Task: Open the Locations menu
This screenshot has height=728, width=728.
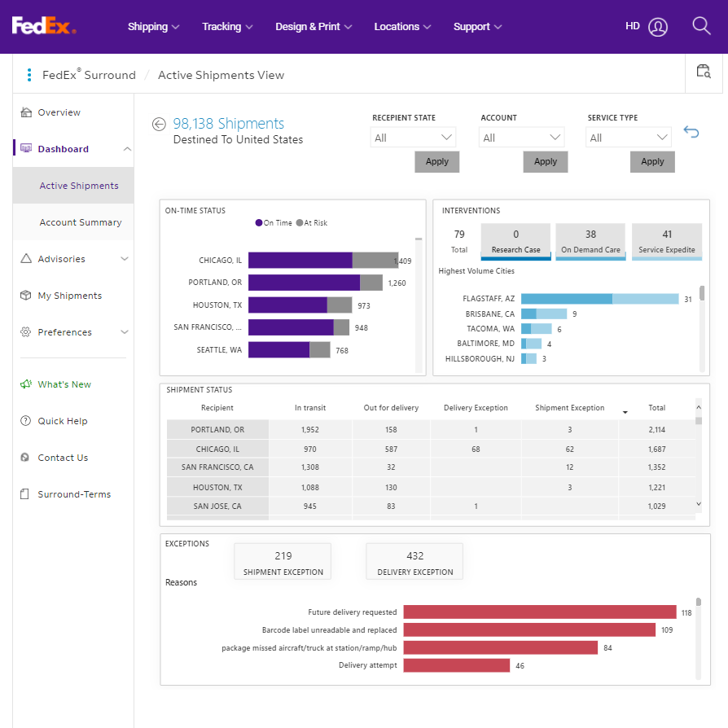Action: pos(402,26)
